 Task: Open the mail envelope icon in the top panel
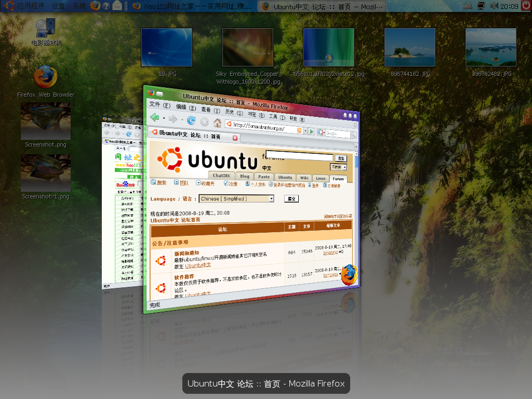117,6
